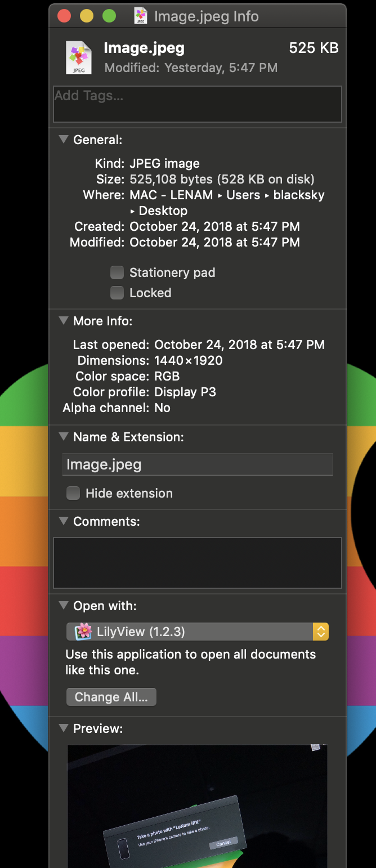Collapse the Open with section

click(x=64, y=605)
